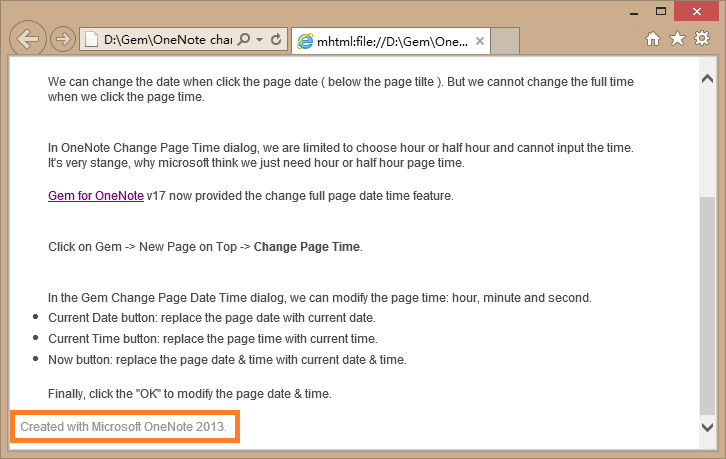Select the mhtml:file://D:\Gem\One... tab
This screenshot has height=459, width=726.
[x=391, y=41]
